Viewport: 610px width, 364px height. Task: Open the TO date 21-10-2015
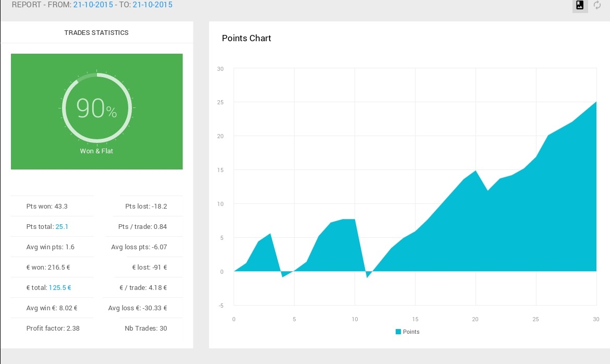(x=152, y=5)
